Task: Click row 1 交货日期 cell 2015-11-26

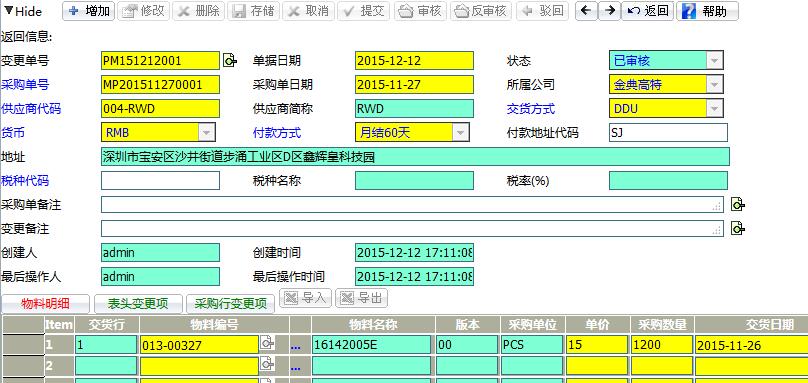Action: pos(752,345)
